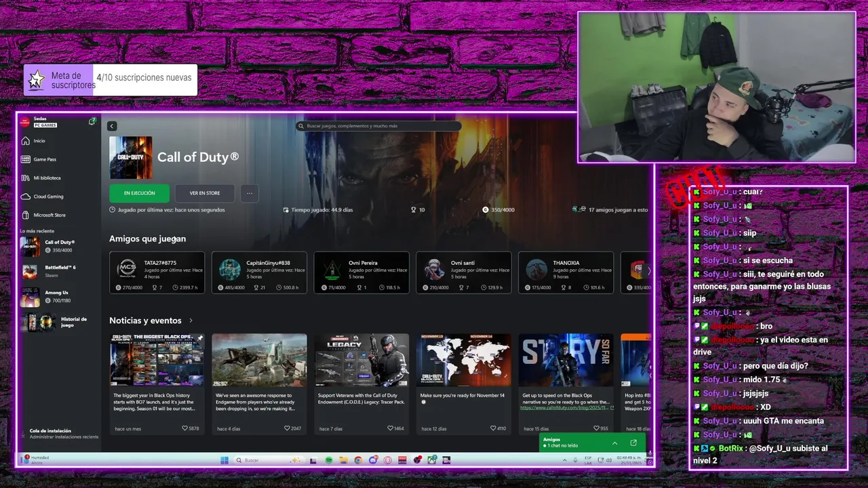Open friend card TATA27#8775

click(x=157, y=272)
